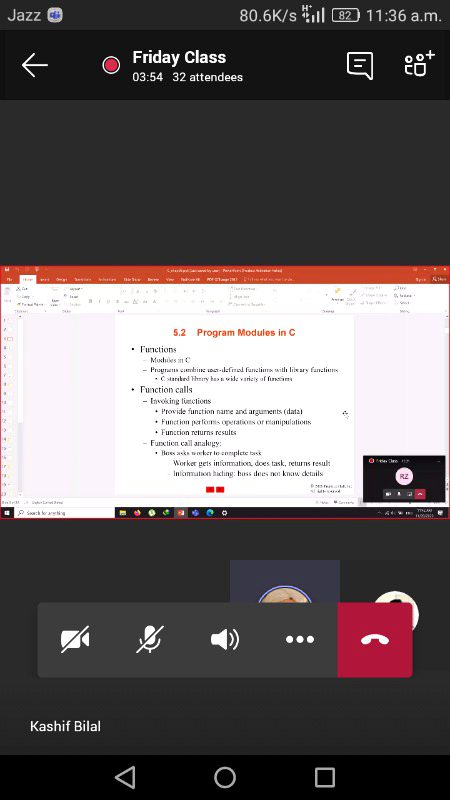Viewport: 450px width, 800px height.
Task: Unmute the microphone in call controls
Action: pos(150,639)
